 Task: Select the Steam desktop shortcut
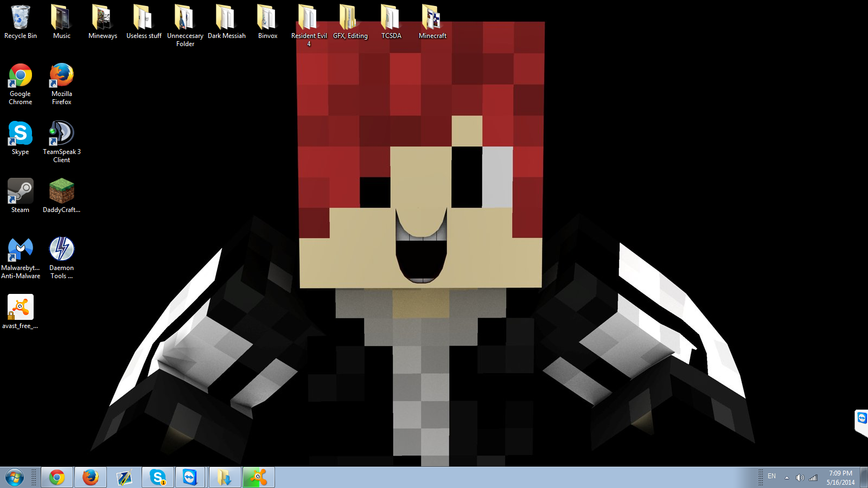coord(21,196)
